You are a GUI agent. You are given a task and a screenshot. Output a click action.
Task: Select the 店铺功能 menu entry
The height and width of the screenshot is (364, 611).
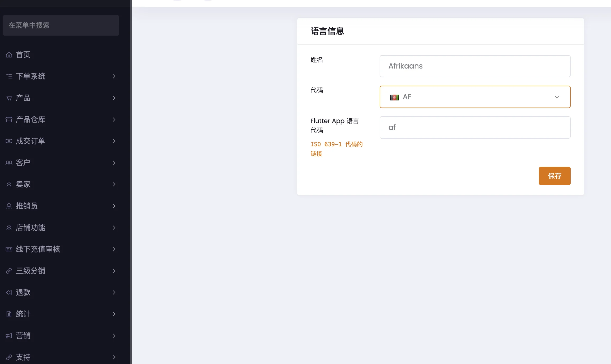(31, 228)
